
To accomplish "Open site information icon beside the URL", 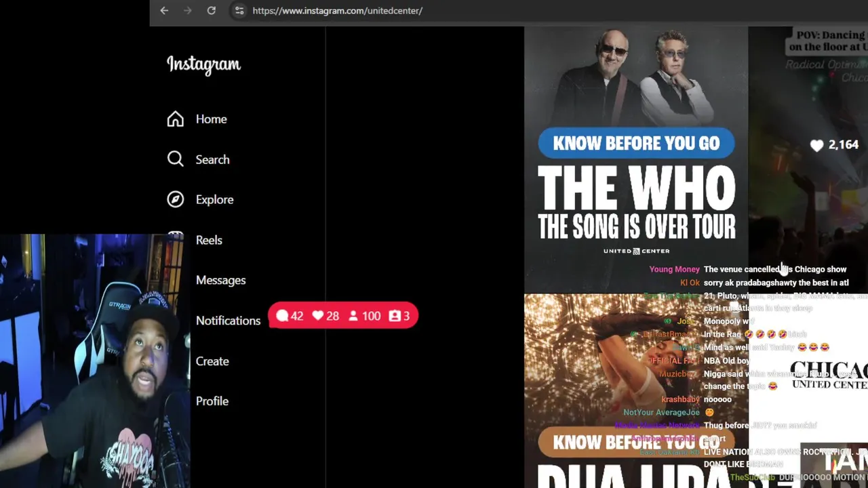I will (239, 11).
